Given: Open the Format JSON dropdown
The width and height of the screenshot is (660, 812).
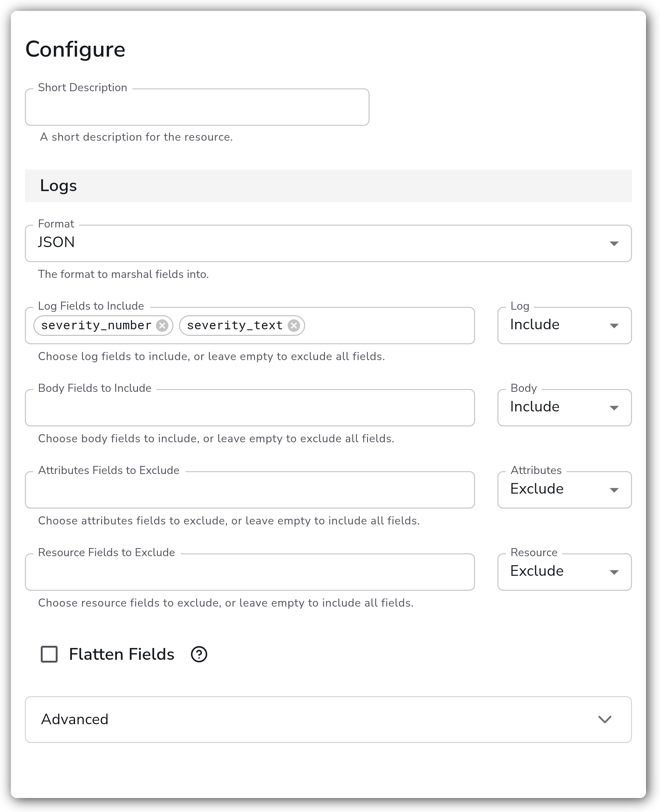Looking at the screenshot, I should tap(328, 243).
